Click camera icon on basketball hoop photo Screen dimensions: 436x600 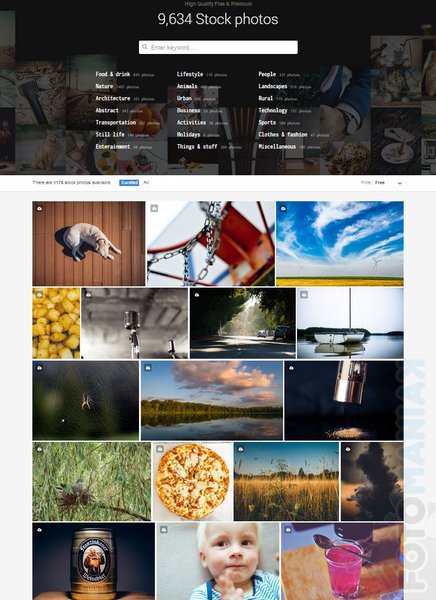point(154,208)
